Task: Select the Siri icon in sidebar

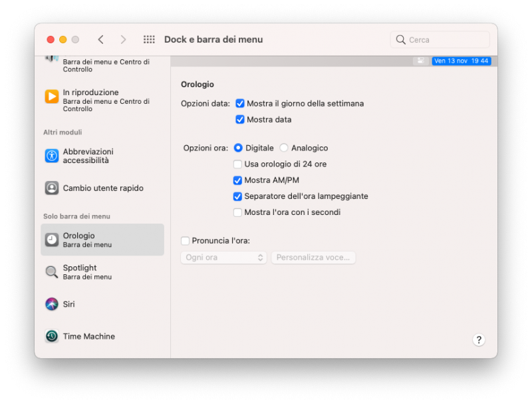Action: 52,304
